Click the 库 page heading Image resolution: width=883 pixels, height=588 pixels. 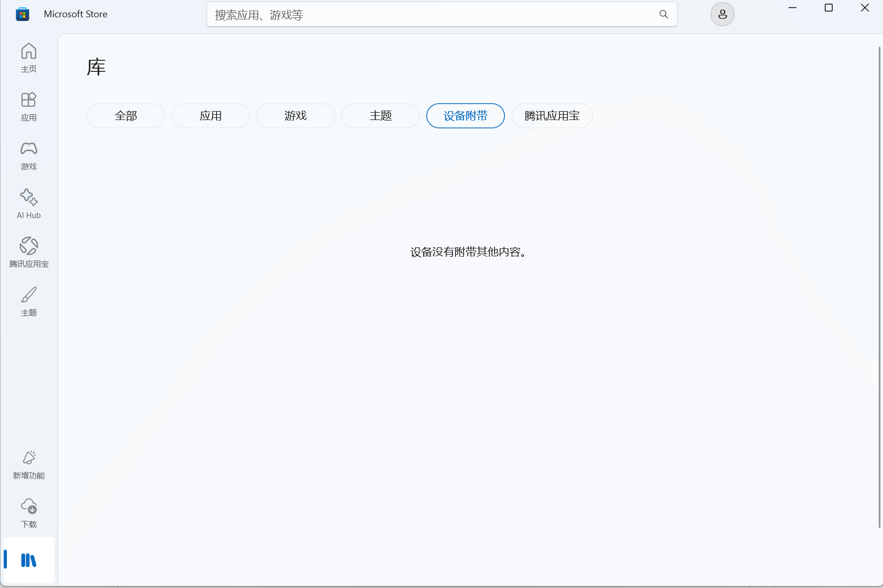click(x=96, y=67)
